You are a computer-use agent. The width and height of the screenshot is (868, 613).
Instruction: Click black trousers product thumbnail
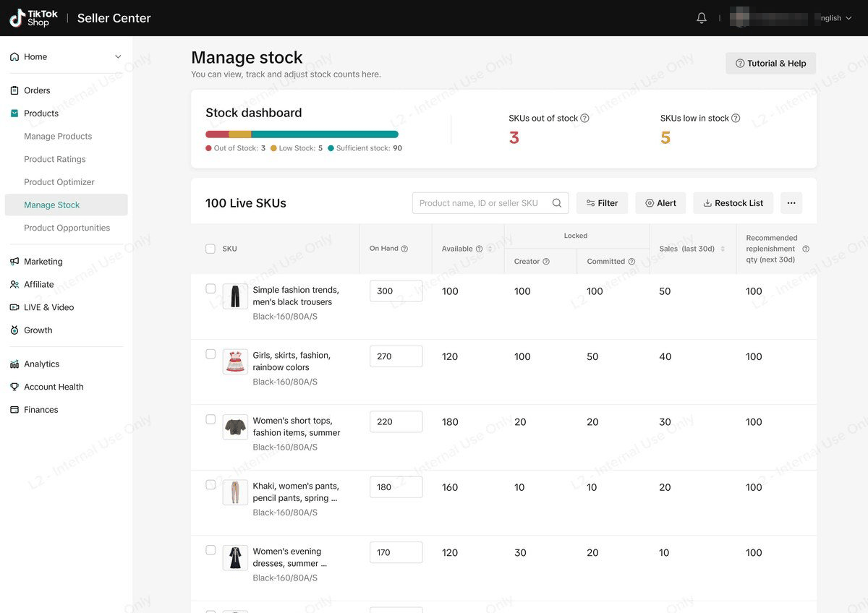click(x=235, y=296)
